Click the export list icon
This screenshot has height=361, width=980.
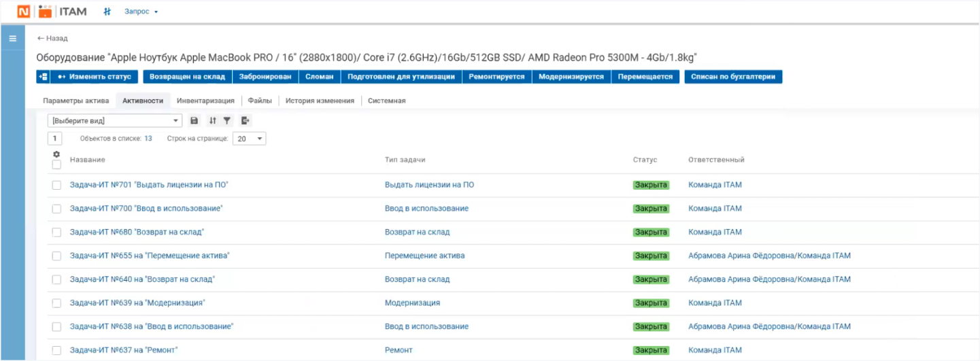pyautogui.click(x=246, y=120)
